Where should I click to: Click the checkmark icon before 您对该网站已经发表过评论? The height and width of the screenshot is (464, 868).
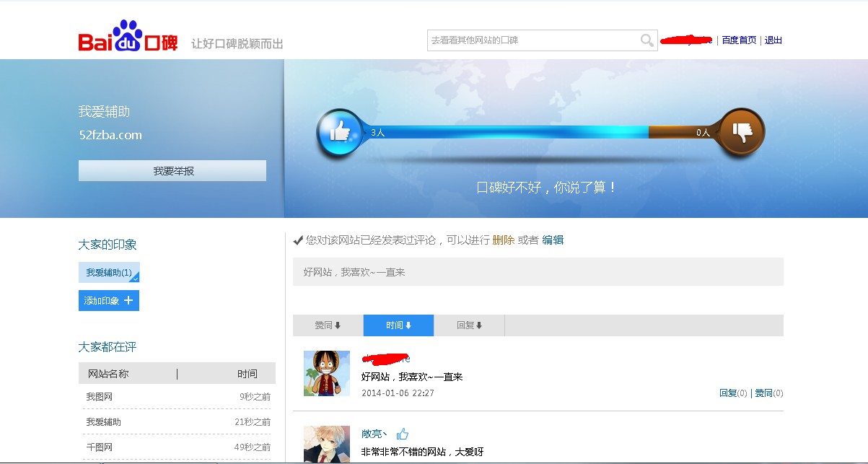[x=298, y=240]
